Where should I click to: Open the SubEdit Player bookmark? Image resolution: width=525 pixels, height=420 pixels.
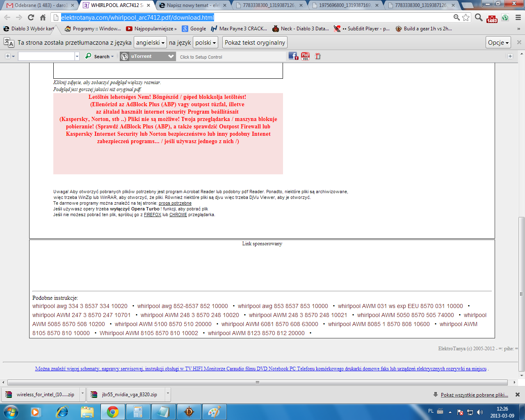[x=361, y=29]
